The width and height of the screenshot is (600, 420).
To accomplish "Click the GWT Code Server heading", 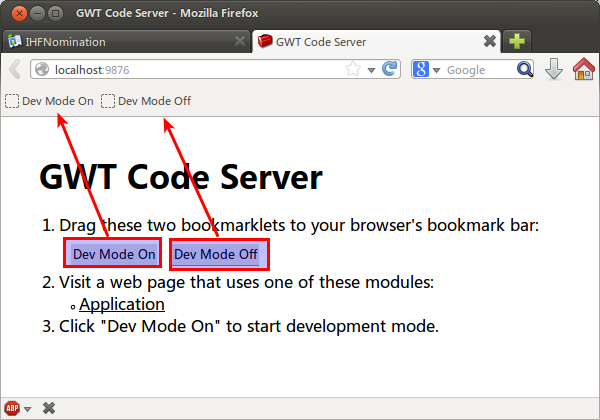I will pyautogui.click(x=181, y=177).
